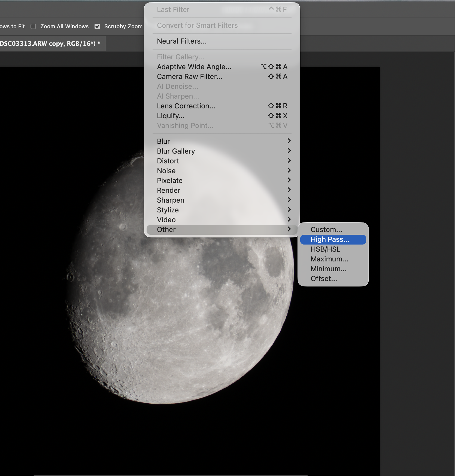Open the HSB/HSL filter

325,249
